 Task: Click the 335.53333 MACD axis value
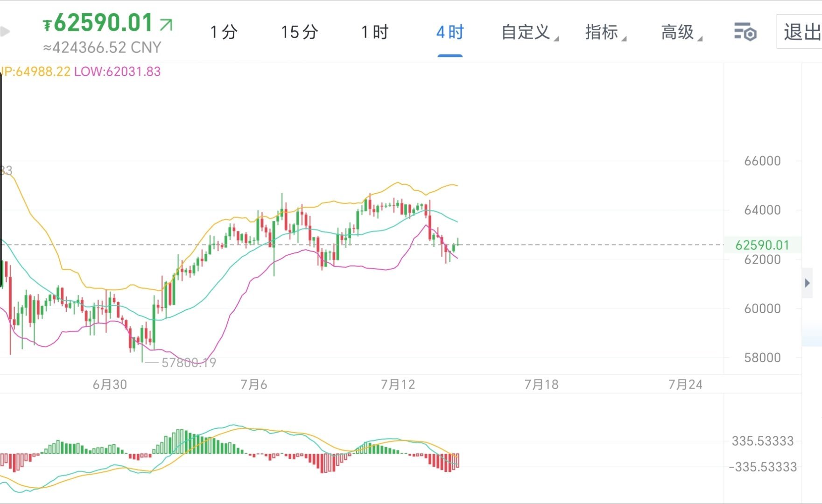763,441
